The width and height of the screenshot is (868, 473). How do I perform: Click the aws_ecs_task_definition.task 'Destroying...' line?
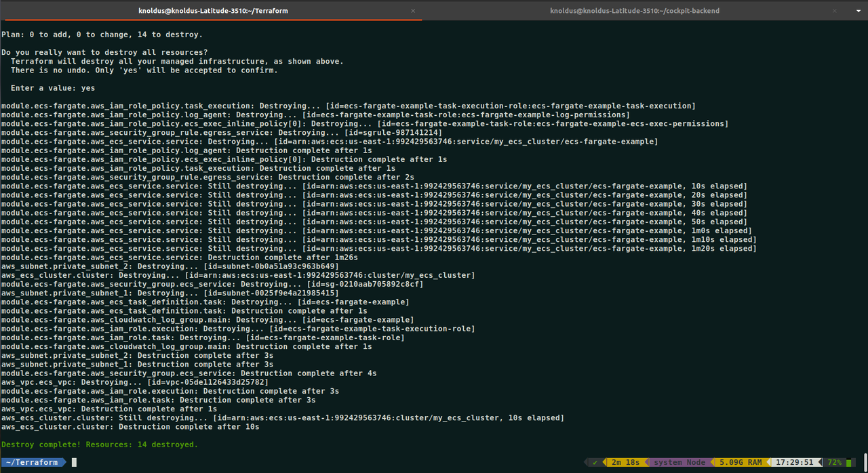pyautogui.click(x=205, y=302)
